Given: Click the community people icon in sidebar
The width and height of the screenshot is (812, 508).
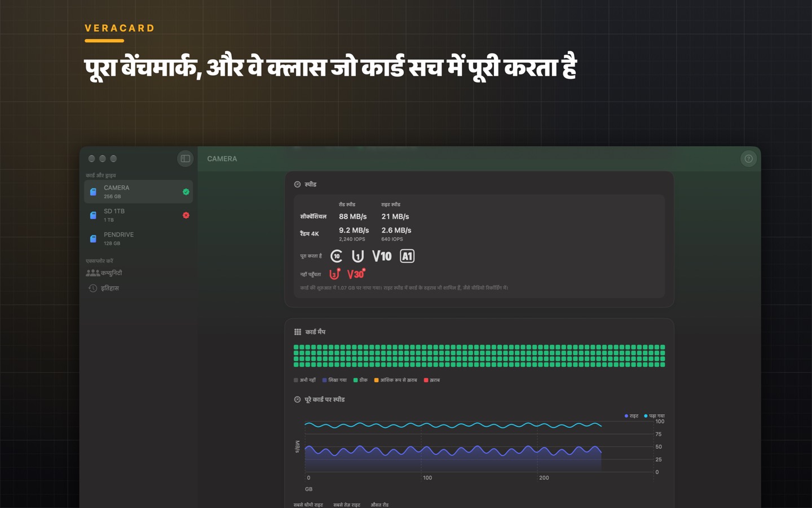Looking at the screenshot, I should (x=92, y=273).
